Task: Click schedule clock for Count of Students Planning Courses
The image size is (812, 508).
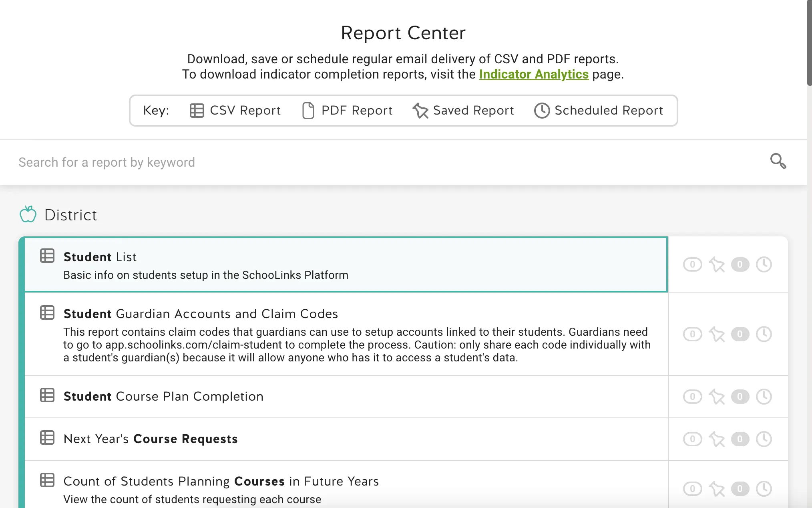Action: coord(764,489)
